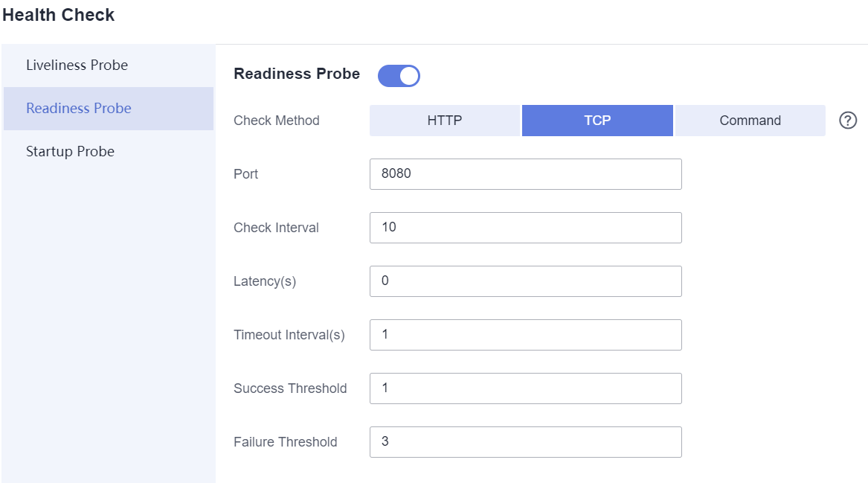Choose HTTP as the check method

[445, 121]
